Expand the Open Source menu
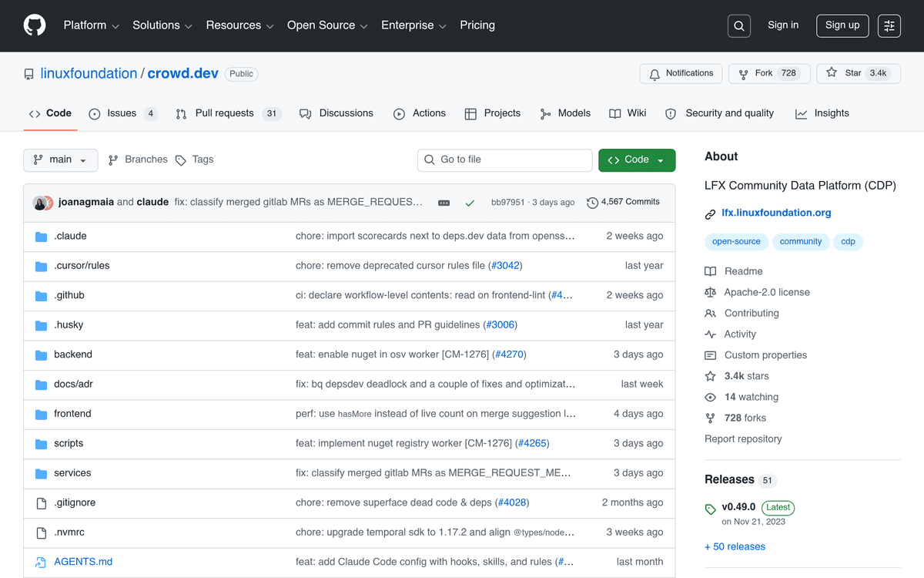 click(x=326, y=25)
